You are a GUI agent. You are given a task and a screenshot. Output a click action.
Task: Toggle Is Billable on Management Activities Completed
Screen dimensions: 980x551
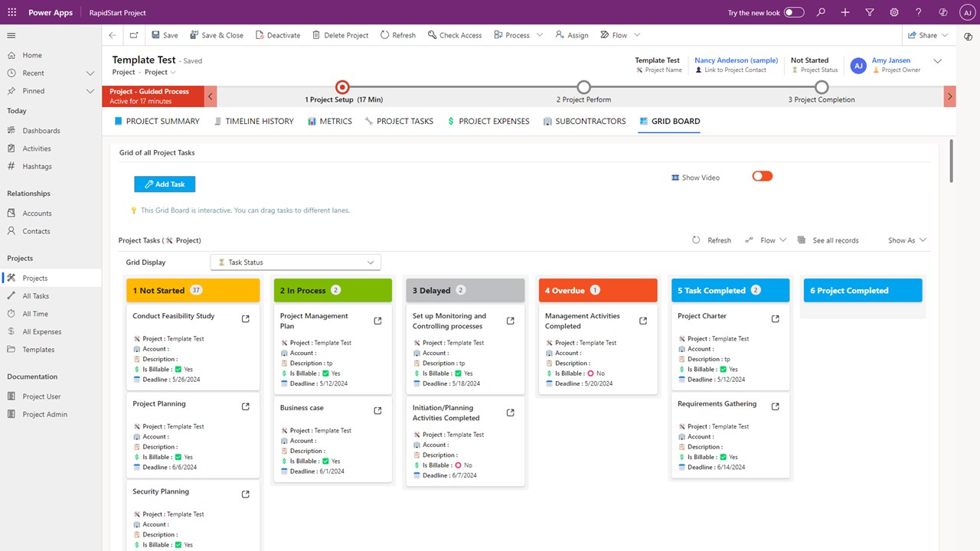590,373
